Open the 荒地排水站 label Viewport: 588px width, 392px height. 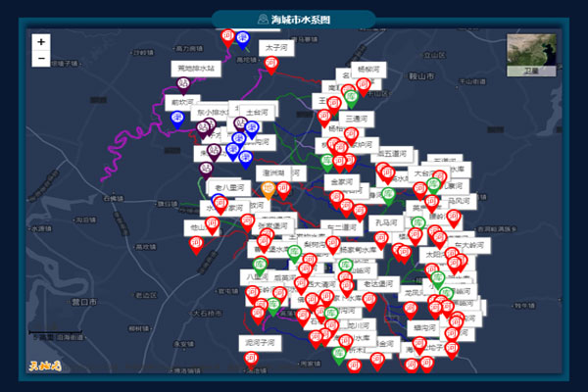pyautogui.click(x=196, y=69)
